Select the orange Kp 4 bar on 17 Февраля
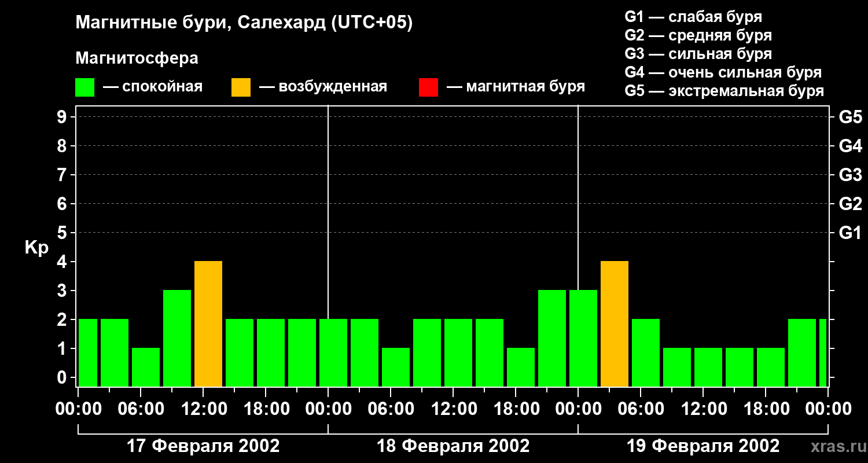 pyautogui.click(x=208, y=324)
